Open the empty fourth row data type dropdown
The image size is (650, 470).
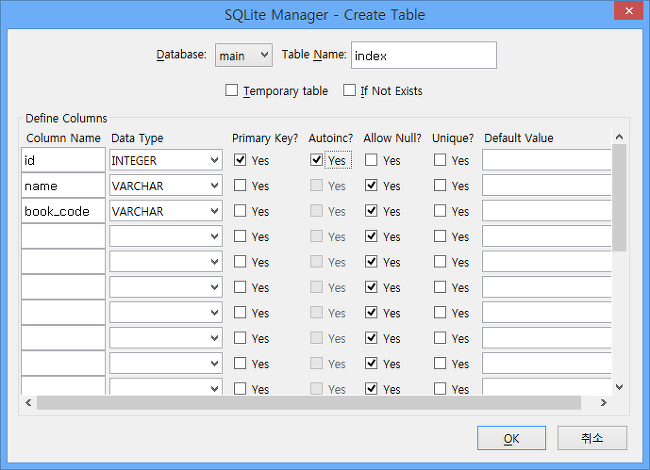[166, 236]
